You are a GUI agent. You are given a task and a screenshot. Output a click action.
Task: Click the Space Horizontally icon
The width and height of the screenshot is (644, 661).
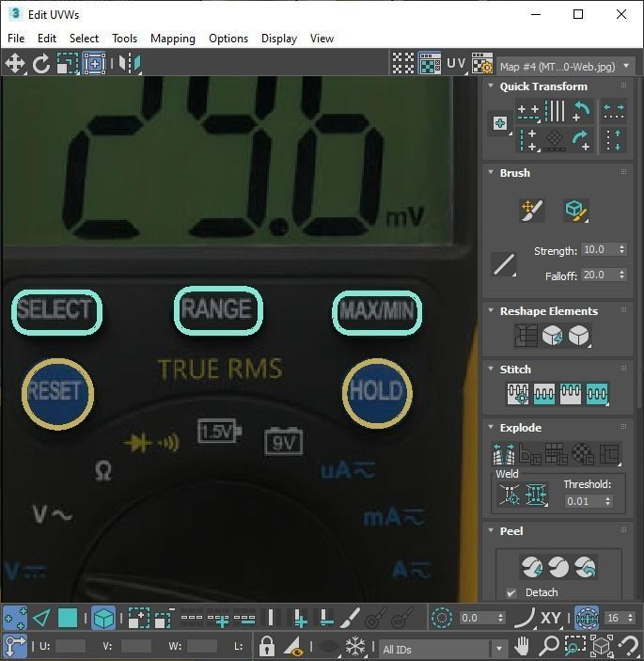[613, 112]
